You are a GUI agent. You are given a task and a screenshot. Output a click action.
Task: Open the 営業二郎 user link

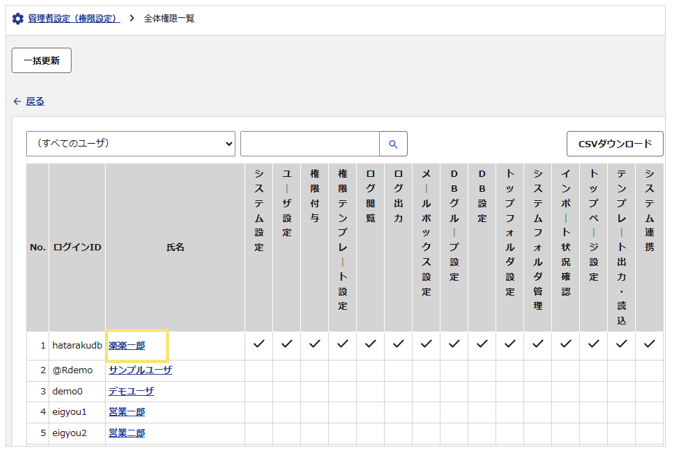[x=127, y=433]
